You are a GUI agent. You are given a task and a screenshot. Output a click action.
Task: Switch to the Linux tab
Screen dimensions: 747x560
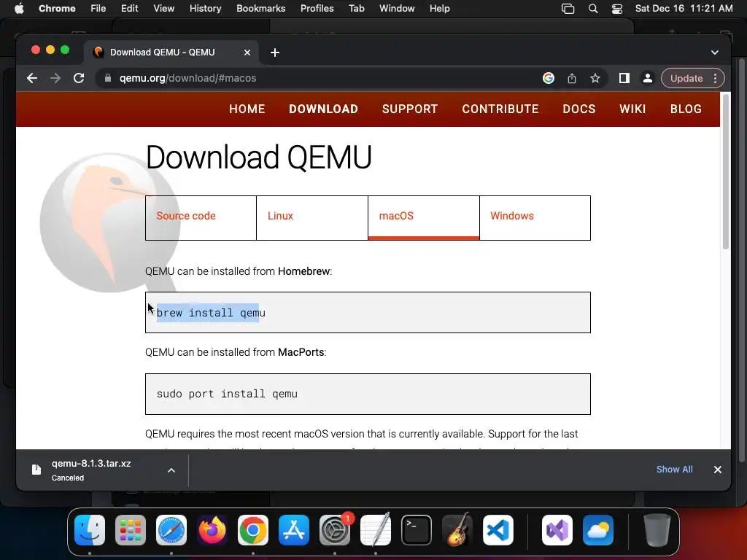pyautogui.click(x=312, y=217)
